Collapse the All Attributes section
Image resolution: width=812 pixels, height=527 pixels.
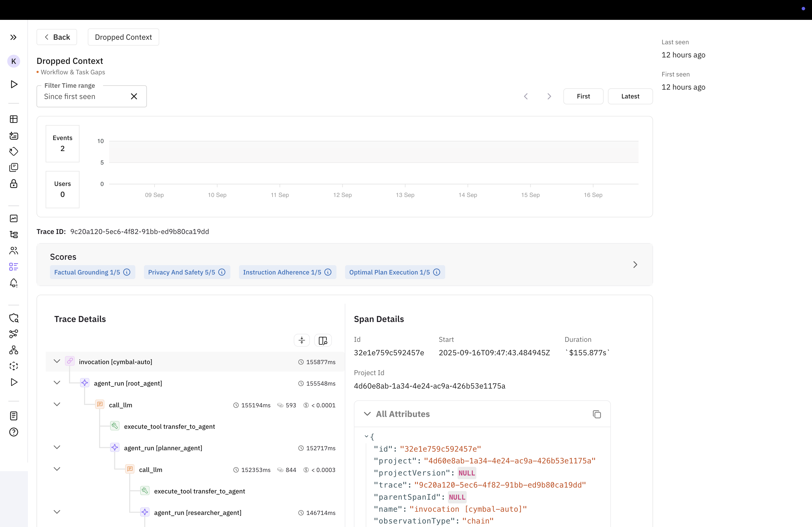[x=367, y=414]
